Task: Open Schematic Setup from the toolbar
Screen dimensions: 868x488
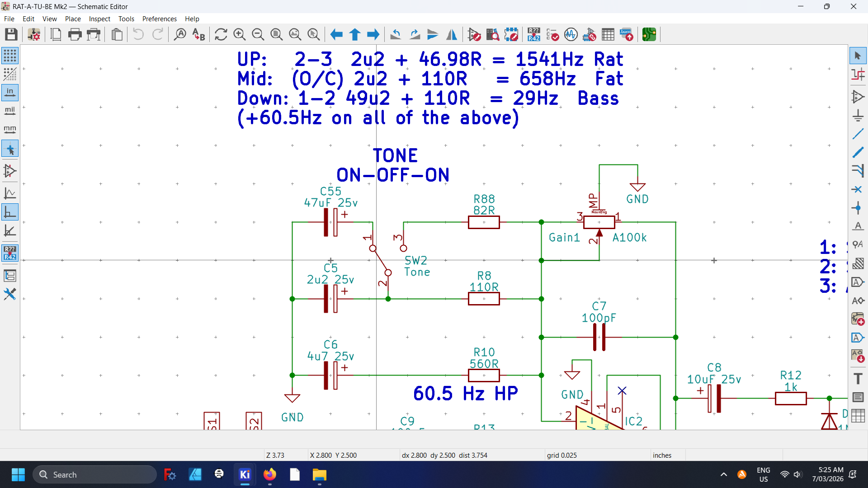Action: point(34,34)
